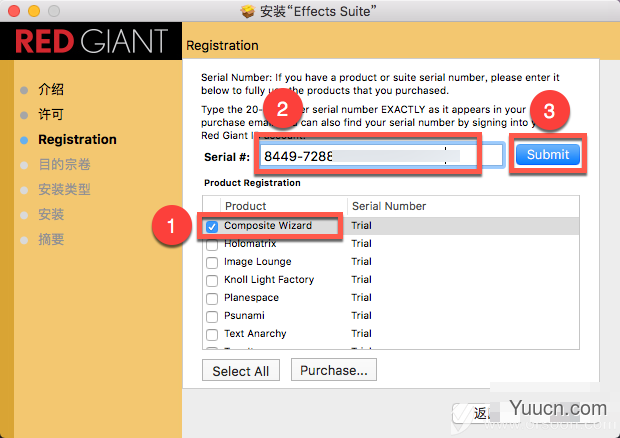
Task: Click the Registration heading text
Action: 222,45
